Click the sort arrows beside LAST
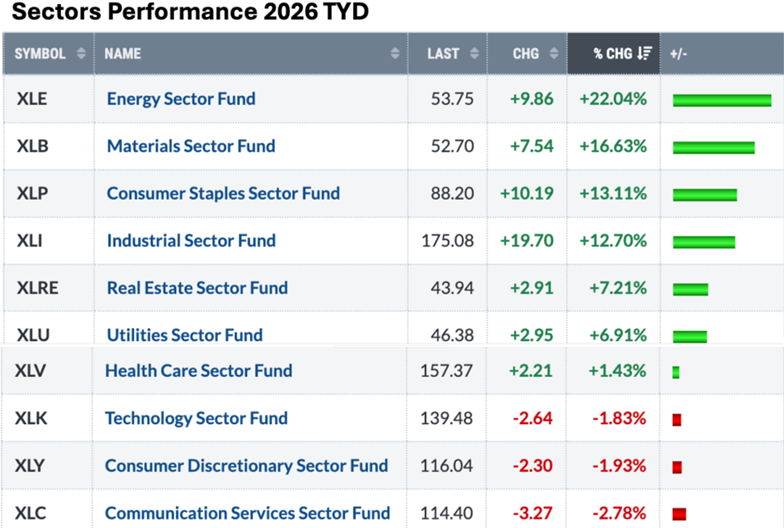The height and width of the screenshot is (528, 784). click(476, 54)
